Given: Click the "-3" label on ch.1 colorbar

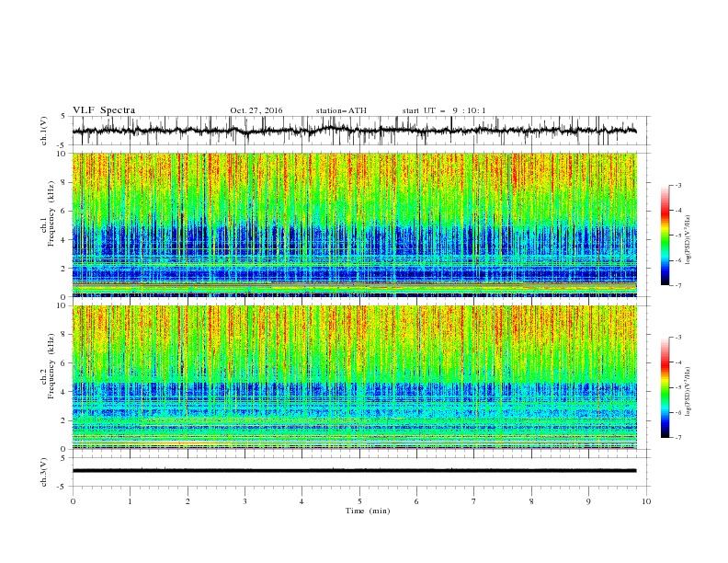Looking at the screenshot, I should click(x=677, y=185).
